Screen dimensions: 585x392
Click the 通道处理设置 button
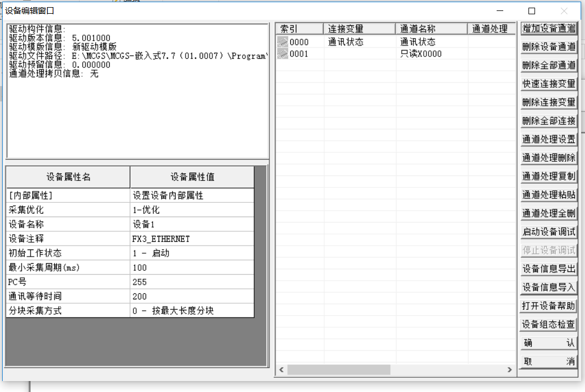point(548,139)
